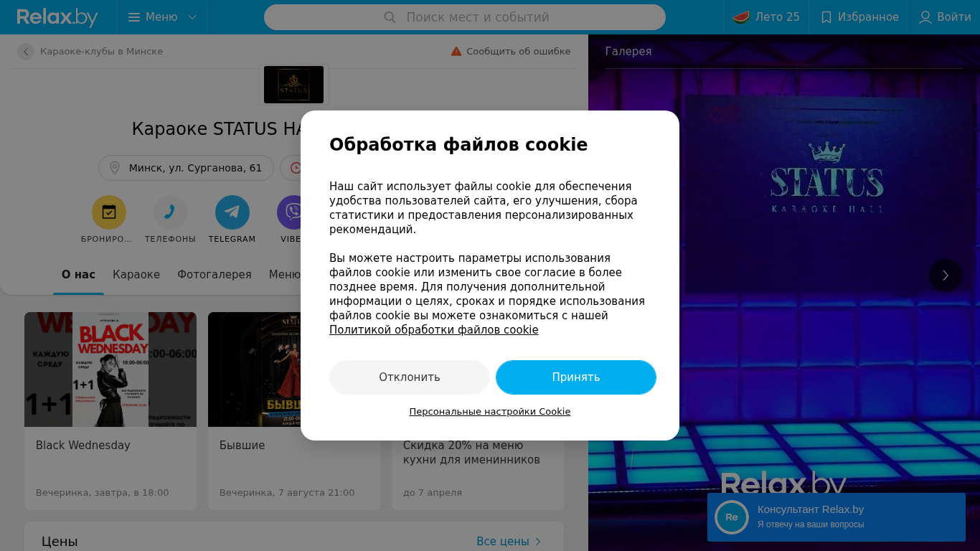Image resolution: width=980 pixels, height=551 pixels.
Task: Click the Relax.by logo
Action: [57, 17]
